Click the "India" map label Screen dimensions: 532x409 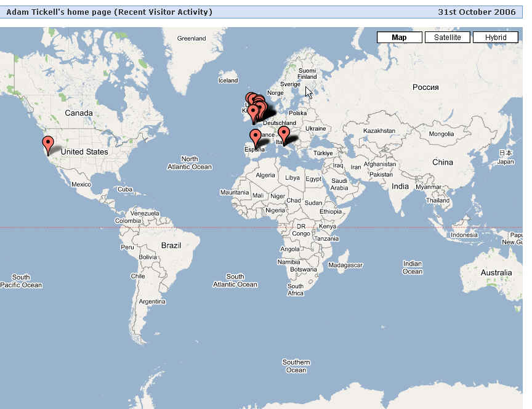400,187
